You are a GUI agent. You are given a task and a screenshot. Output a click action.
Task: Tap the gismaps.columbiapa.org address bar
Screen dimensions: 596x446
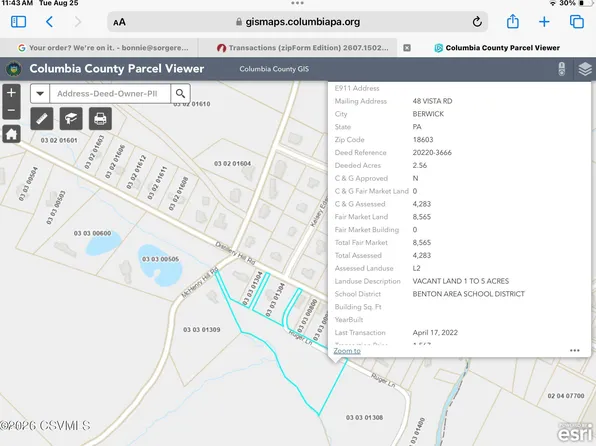(298, 22)
